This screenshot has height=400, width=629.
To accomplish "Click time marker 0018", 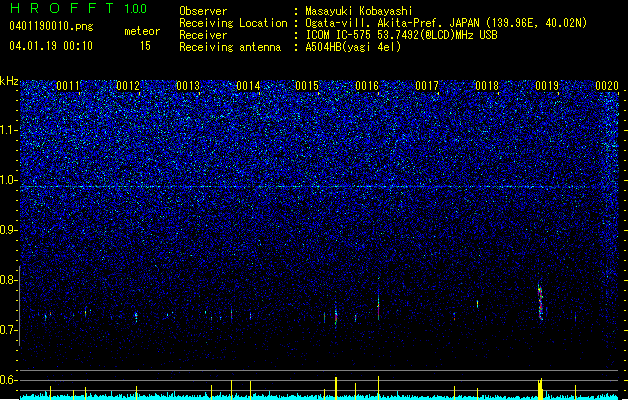I will click(x=487, y=86).
